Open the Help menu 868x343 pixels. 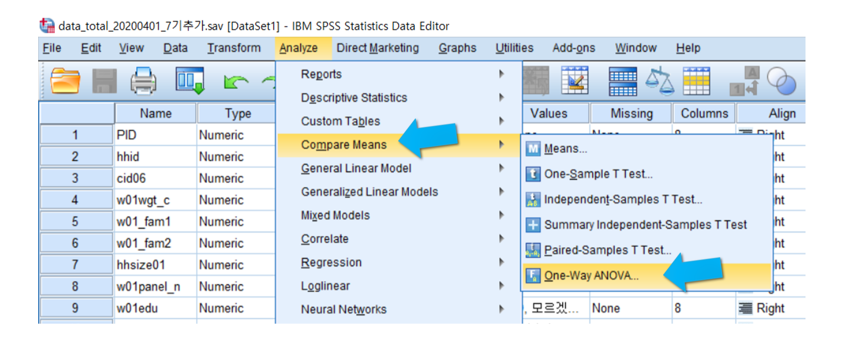[x=688, y=48]
